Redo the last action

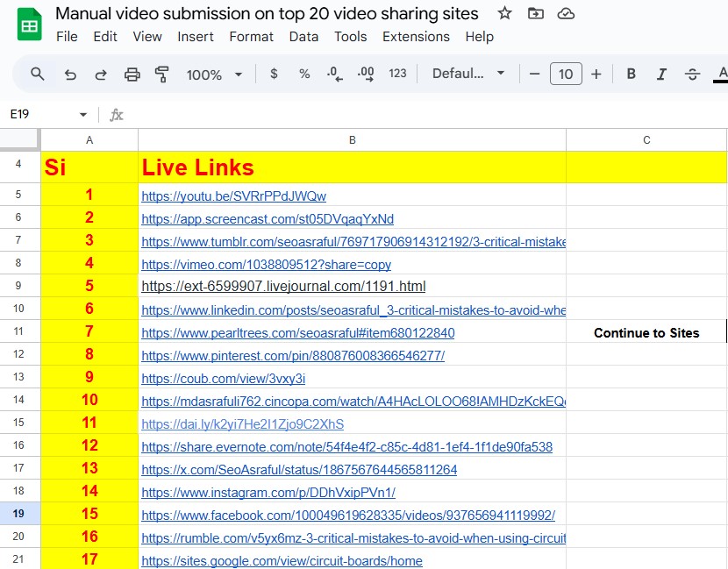click(x=101, y=75)
